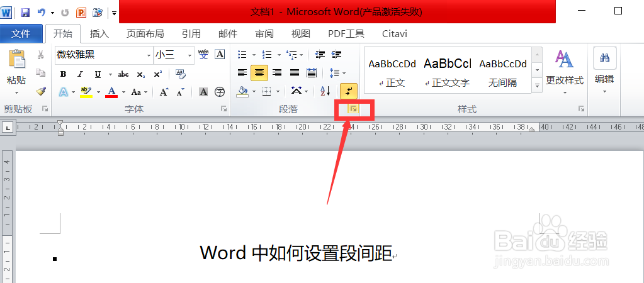
Task: Switch to the Page Layout tab
Action: (x=145, y=33)
